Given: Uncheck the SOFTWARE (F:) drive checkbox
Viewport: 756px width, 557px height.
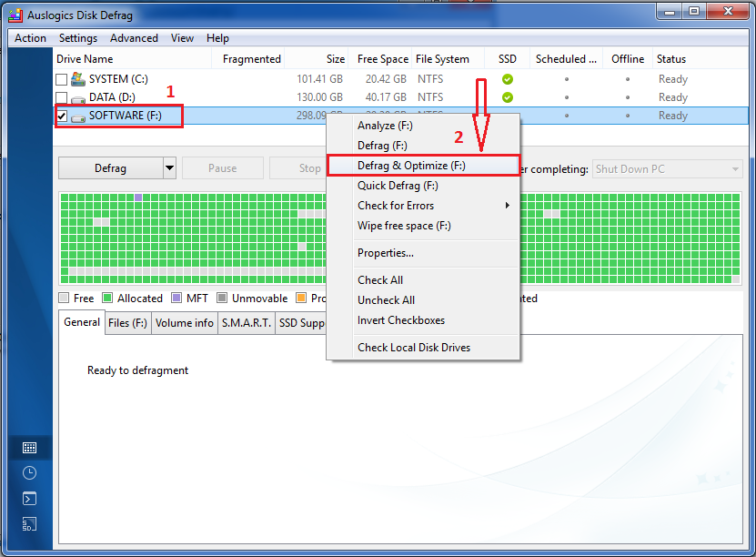Looking at the screenshot, I should click(x=62, y=116).
